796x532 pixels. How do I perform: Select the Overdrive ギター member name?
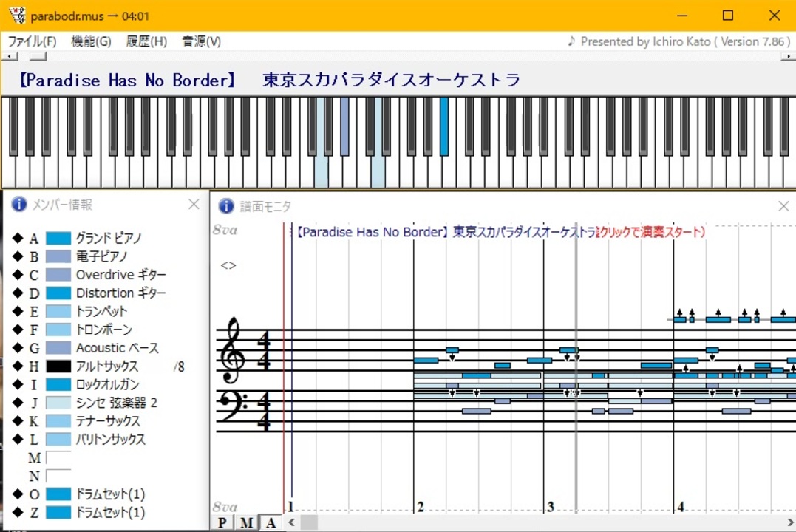120,275
